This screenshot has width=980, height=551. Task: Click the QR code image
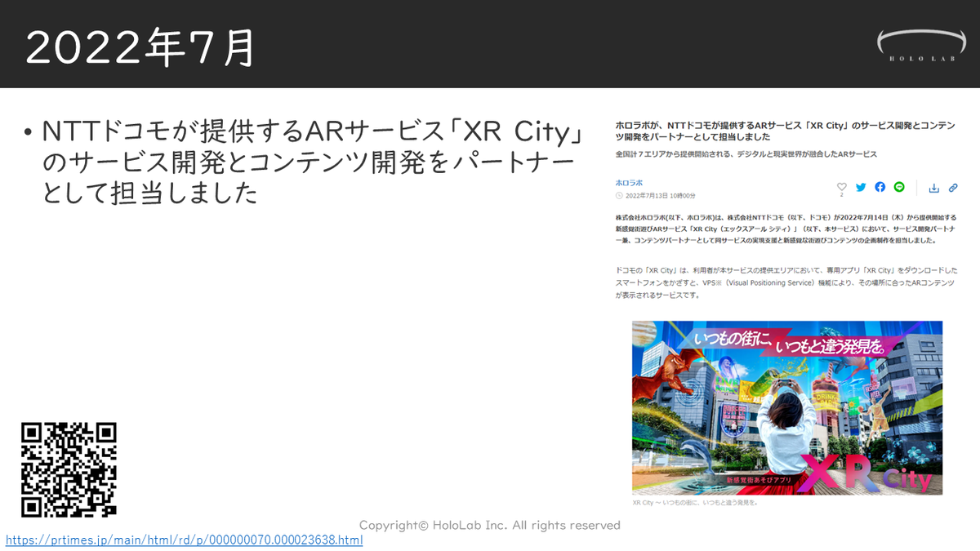69,470
